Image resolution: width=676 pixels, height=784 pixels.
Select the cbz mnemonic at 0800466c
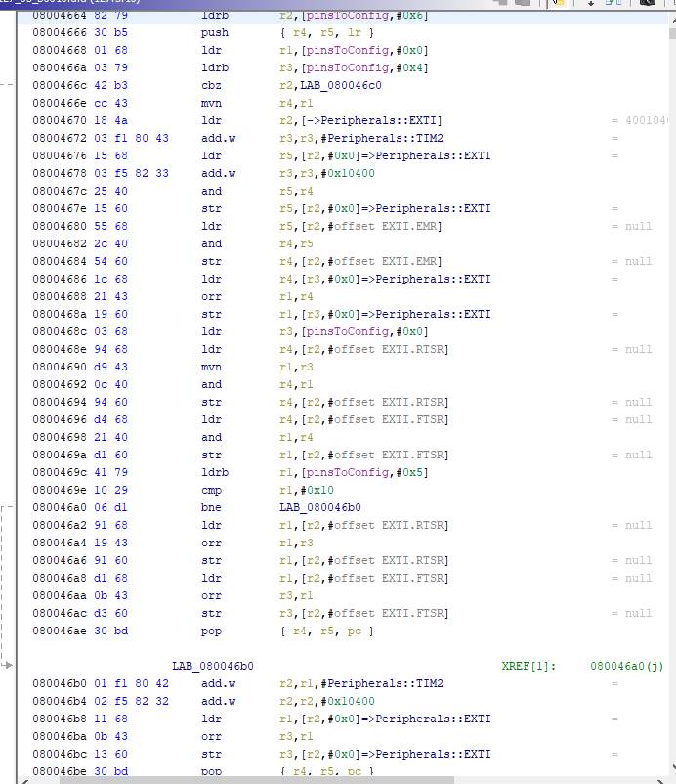coord(211,85)
